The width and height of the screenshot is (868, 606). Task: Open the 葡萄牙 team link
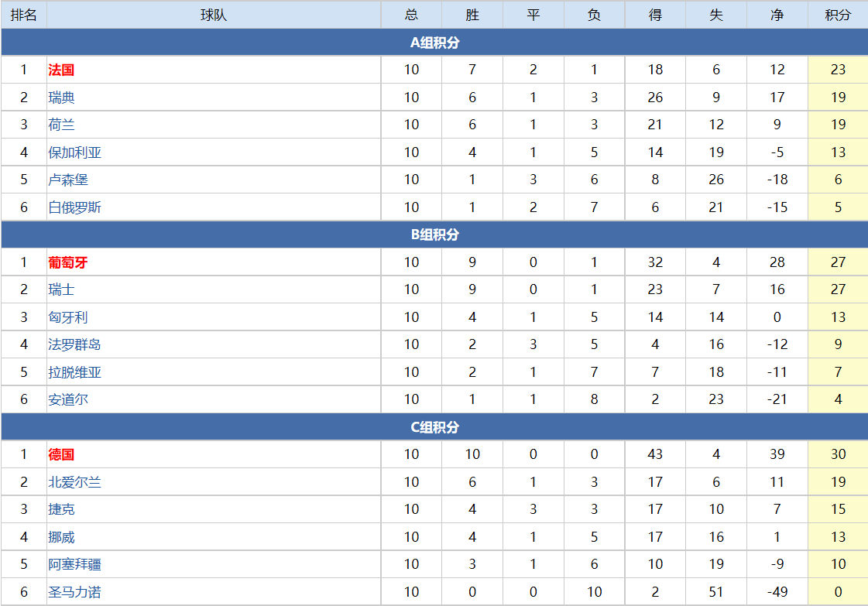click(67, 262)
